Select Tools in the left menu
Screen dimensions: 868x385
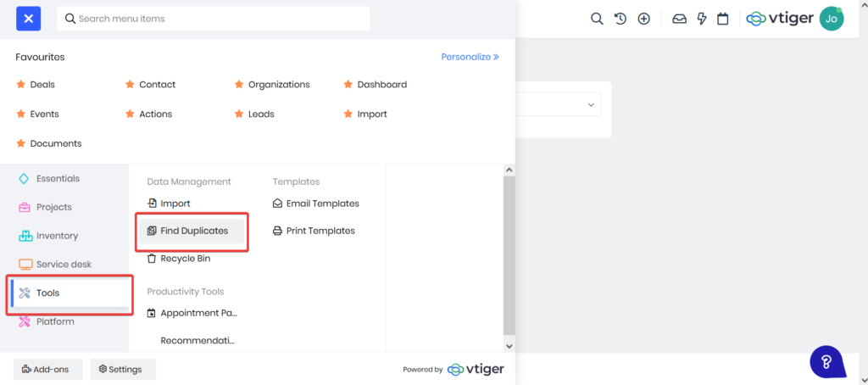click(47, 293)
